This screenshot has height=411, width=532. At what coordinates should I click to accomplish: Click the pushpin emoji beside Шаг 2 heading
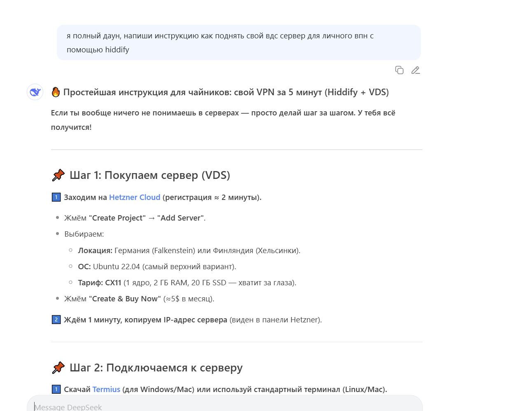58,367
